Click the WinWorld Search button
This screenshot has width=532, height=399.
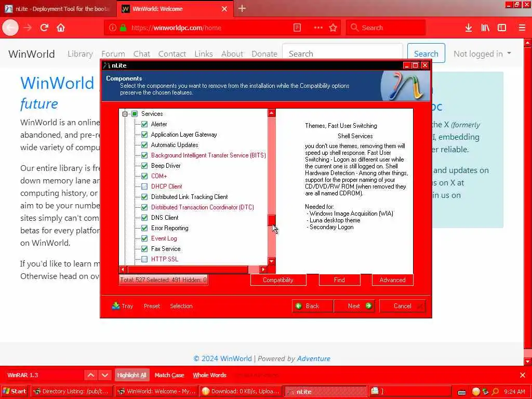tap(426, 54)
